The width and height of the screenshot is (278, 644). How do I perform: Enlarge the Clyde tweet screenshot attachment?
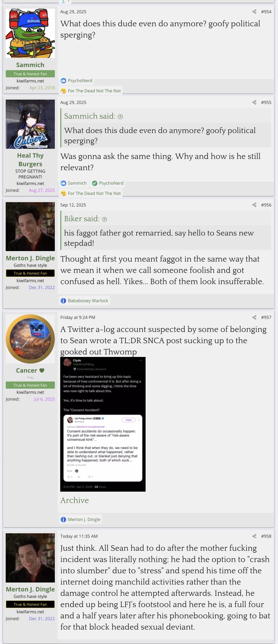click(x=103, y=424)
